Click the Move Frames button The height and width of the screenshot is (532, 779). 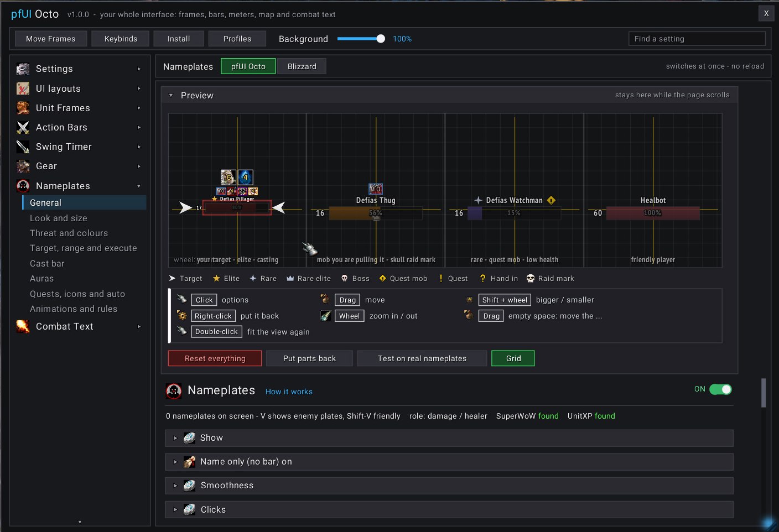tap(50, 39)
